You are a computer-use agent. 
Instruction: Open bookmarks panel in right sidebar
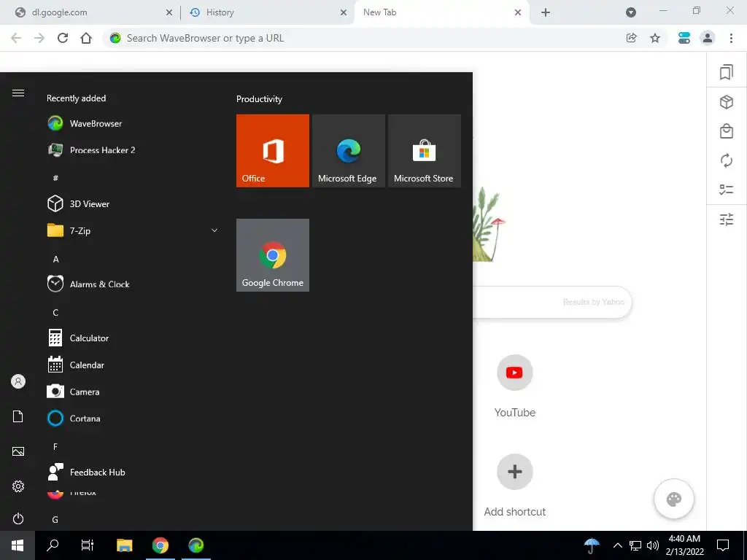pos(726,72)
